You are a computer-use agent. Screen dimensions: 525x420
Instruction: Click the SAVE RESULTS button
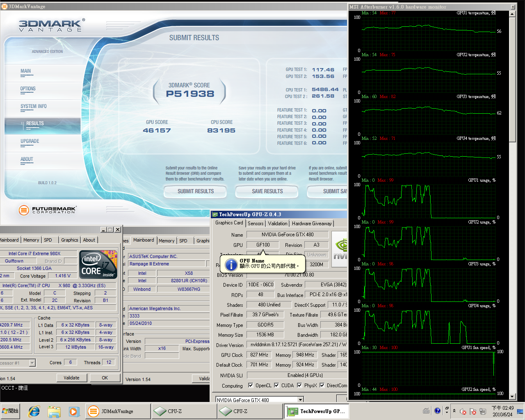click(267, 192)
